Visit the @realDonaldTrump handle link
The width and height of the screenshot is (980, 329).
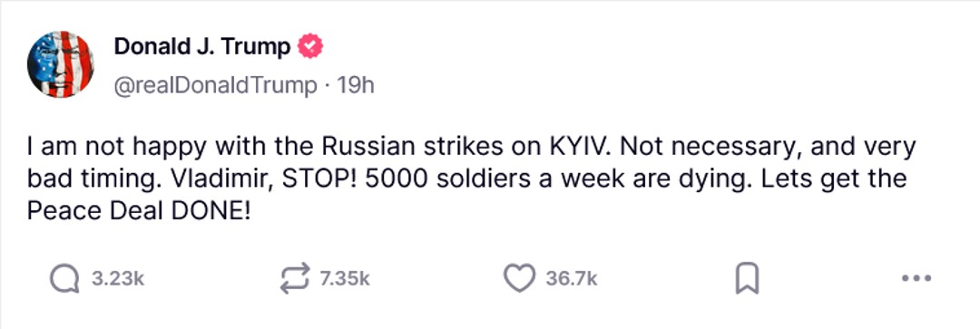(x=215, y=85)
